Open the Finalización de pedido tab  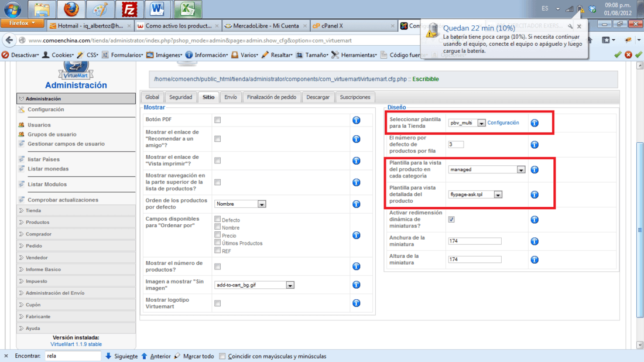pyautogui.click(x=272, y=97)
